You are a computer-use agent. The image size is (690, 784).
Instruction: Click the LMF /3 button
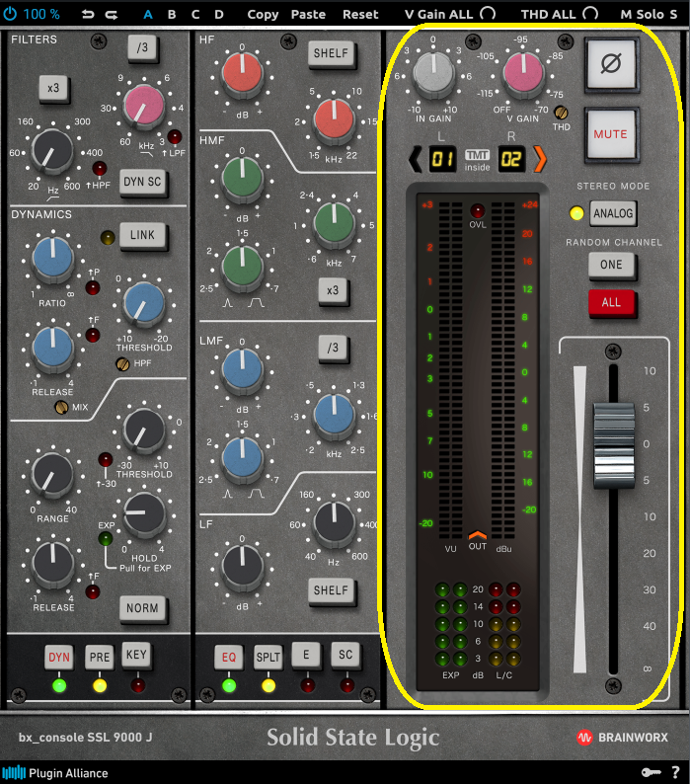click(x=333, y=348)
